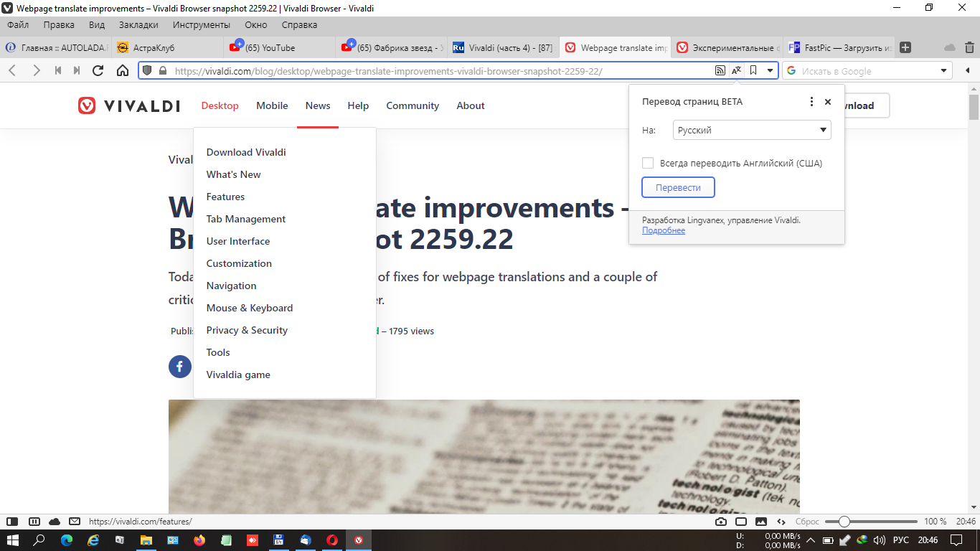This screenshot has height=551, width=980.
Task: Click the translate page icon in address bar
Action: click(737, 70)
